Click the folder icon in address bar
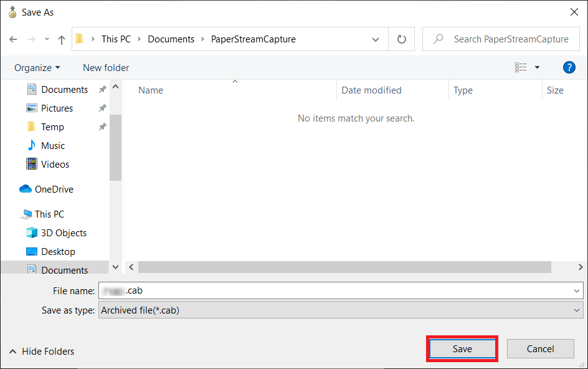This screenshot has width=588, height=369. (79, 39)
